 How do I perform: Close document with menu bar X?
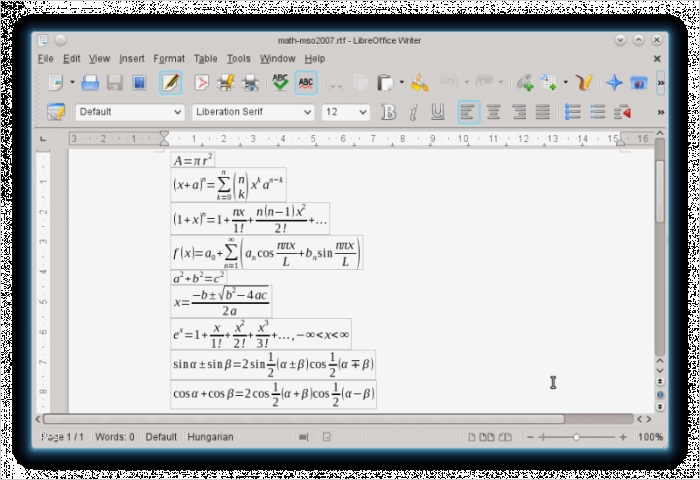coord(657,58)
